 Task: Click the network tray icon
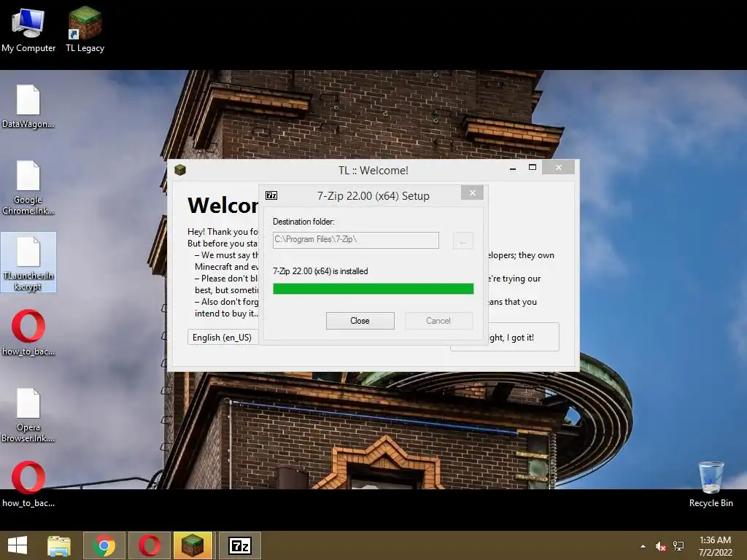click(x=678, y=546)
